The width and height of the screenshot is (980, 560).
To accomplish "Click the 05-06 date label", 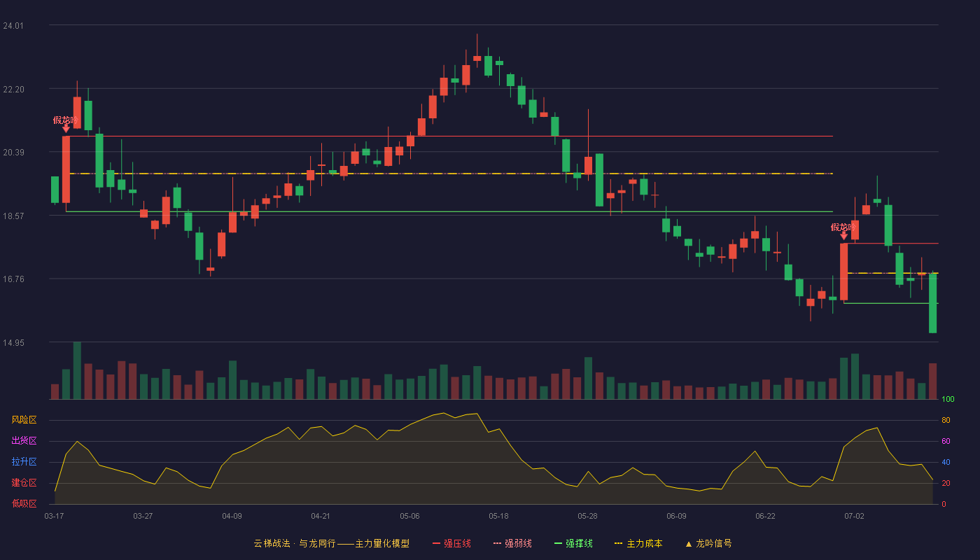I will click(x=409, y=516).
